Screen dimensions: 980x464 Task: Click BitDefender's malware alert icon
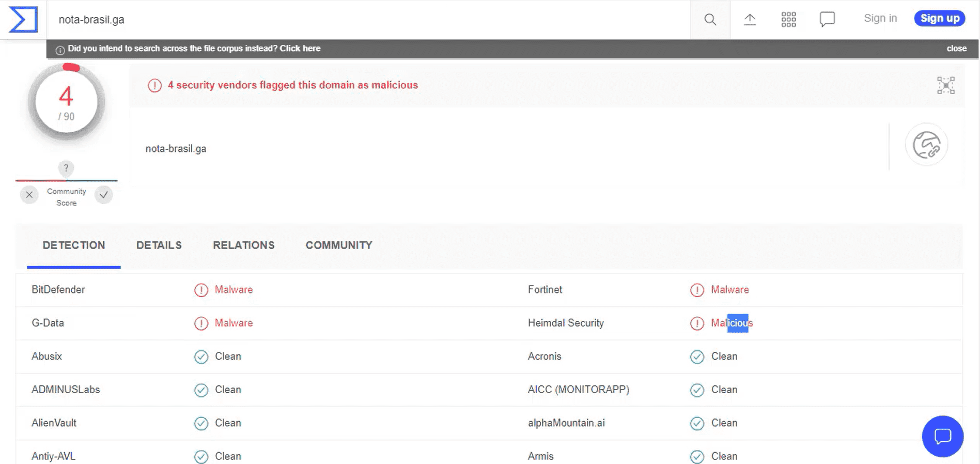(201, 290)
